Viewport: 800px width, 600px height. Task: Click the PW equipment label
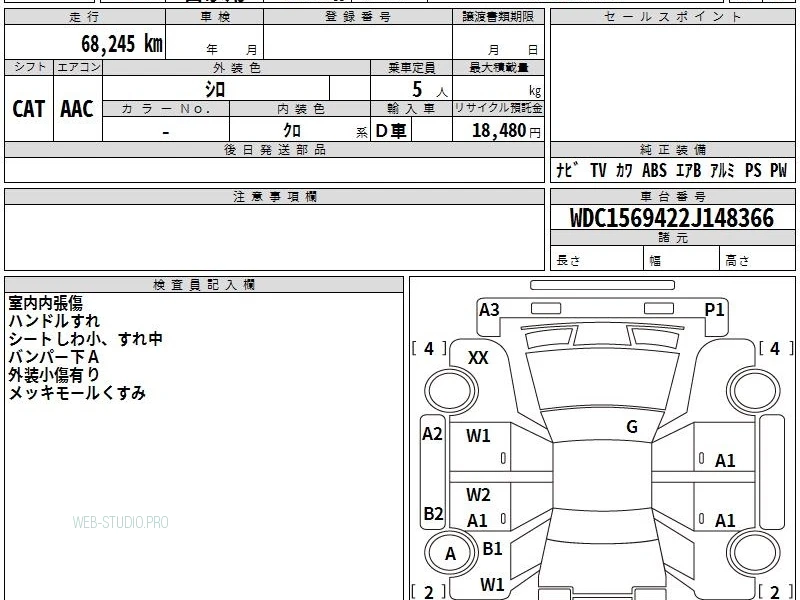[779, 170]
